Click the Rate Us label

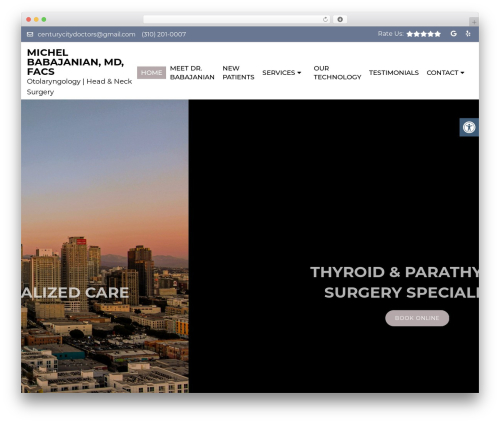click(x=390, y=34)
